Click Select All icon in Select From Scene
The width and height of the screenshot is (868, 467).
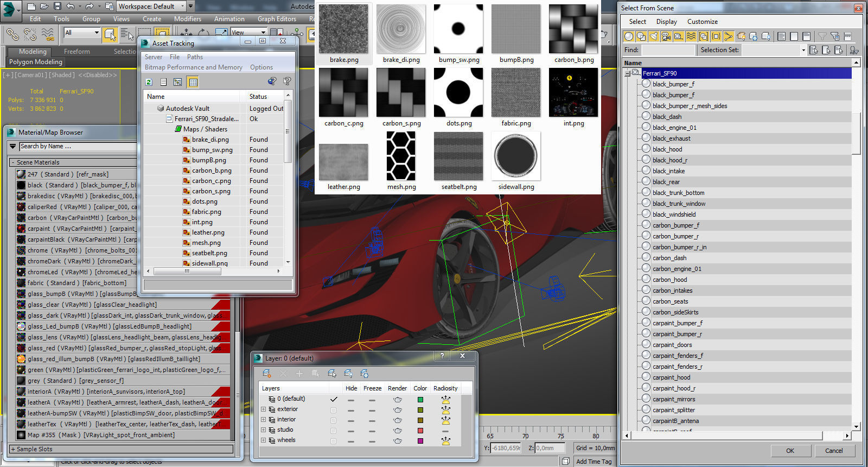coord(782,36)
